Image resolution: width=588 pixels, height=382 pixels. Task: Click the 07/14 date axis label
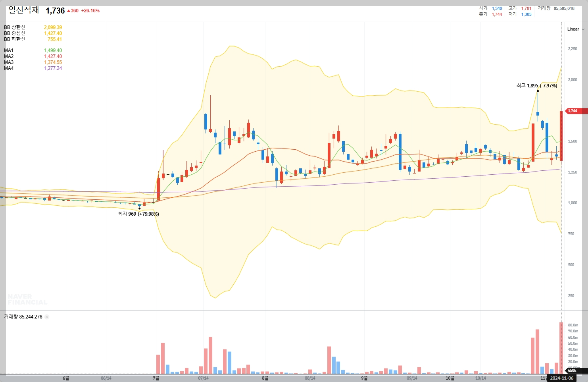[203, 378]
